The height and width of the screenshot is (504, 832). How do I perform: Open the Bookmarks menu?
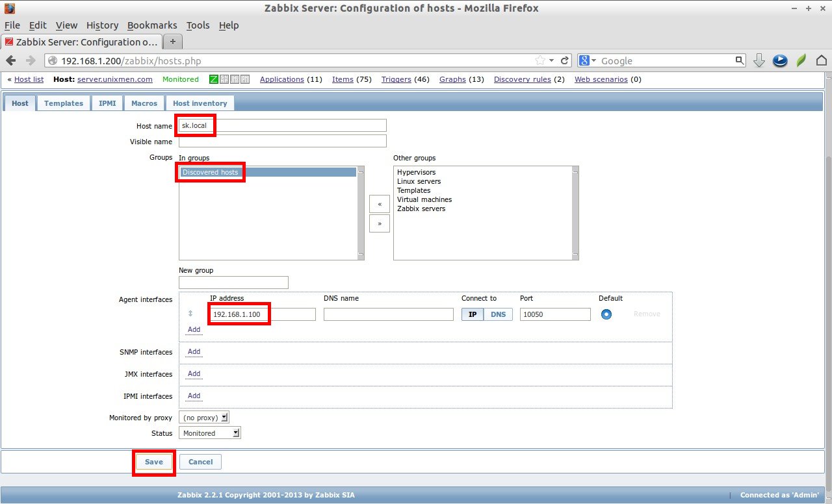click(x=152, y=25)
